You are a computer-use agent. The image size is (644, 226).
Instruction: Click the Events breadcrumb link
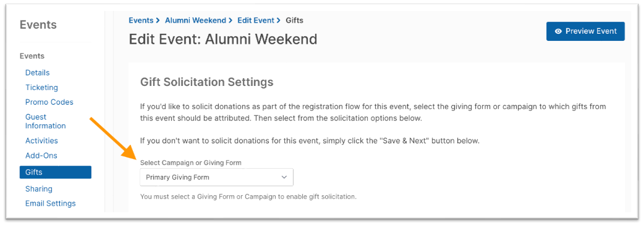click(141, 20)
